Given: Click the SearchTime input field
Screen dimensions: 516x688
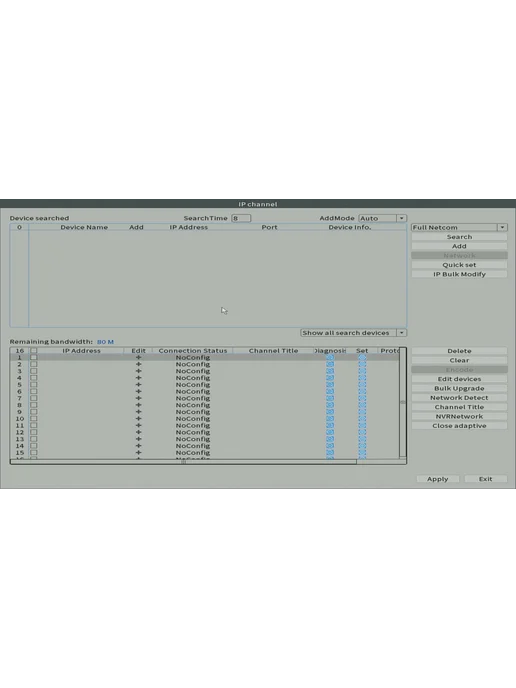Looking at the screenshot, I should point(241,218).
